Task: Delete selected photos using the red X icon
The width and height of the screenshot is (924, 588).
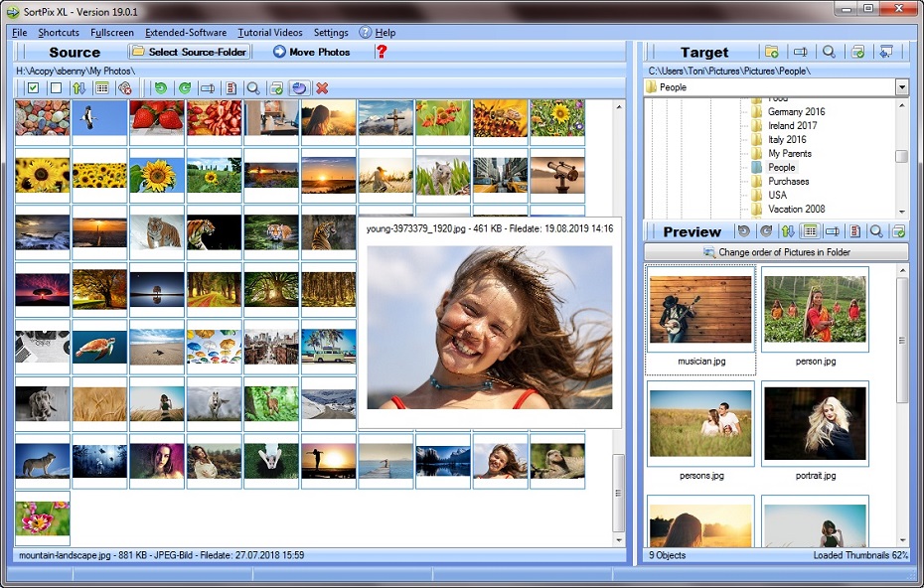Action: [x=323, y=88]
